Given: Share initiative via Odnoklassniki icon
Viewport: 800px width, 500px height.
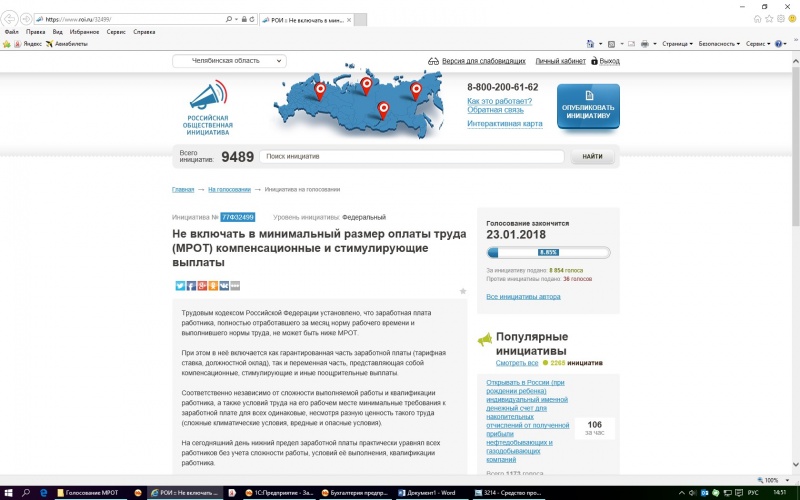Looking at the screenshot, I should pyautogui.click(x=213, y=286).
